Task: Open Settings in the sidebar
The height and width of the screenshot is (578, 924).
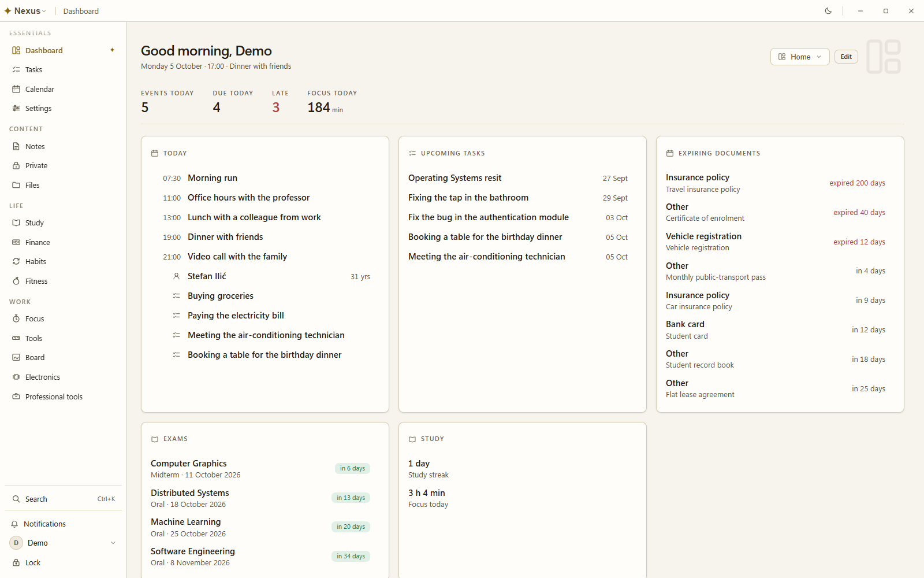Action: [x=63, y=109]
